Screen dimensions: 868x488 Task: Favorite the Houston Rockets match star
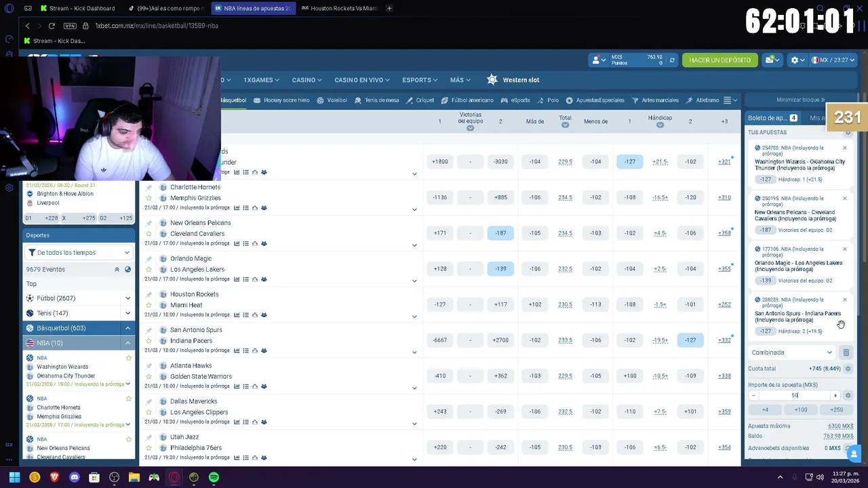(x=149, y=305)
